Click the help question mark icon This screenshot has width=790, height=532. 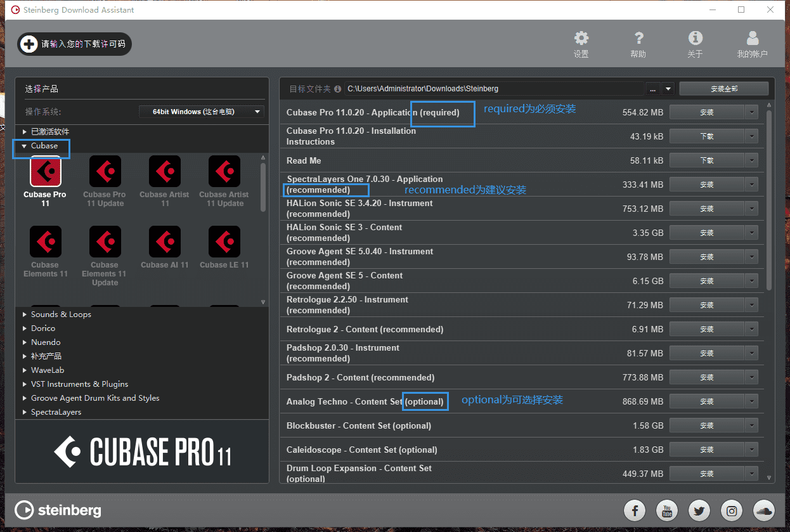(638, 39)
